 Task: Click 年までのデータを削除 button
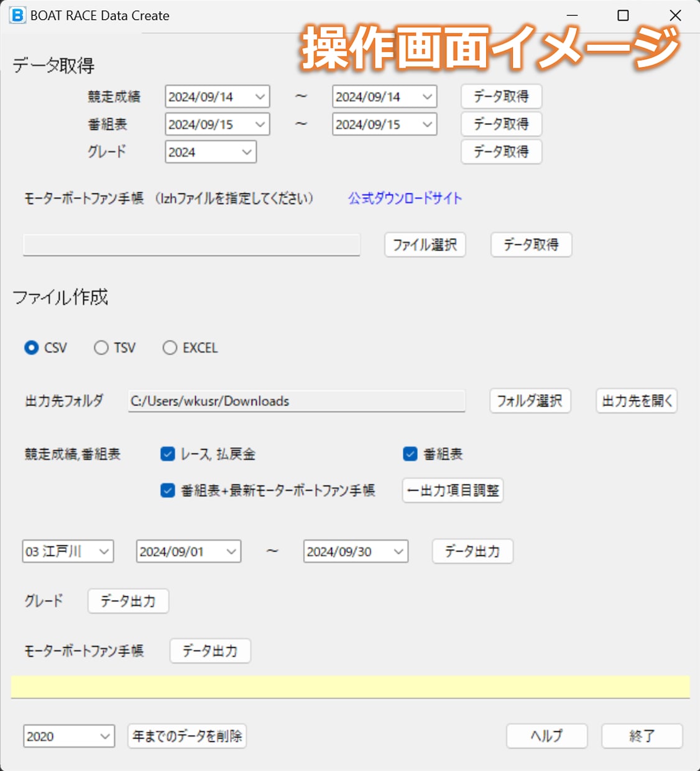(187, 736)
